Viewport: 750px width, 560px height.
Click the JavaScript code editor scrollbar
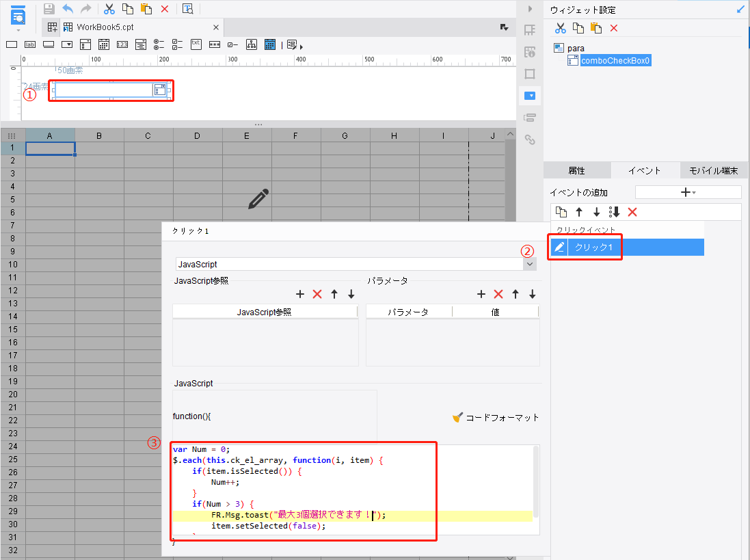point(536,482)
